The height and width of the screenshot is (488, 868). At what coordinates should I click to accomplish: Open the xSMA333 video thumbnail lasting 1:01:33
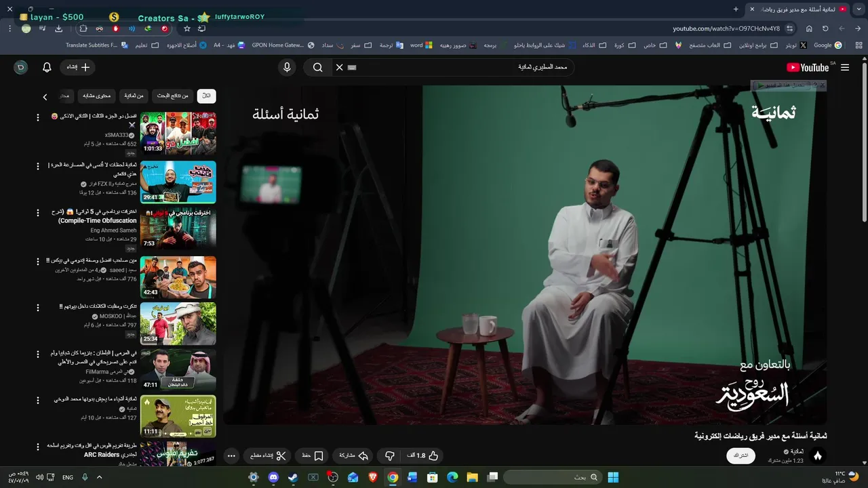tap(178, 133)
